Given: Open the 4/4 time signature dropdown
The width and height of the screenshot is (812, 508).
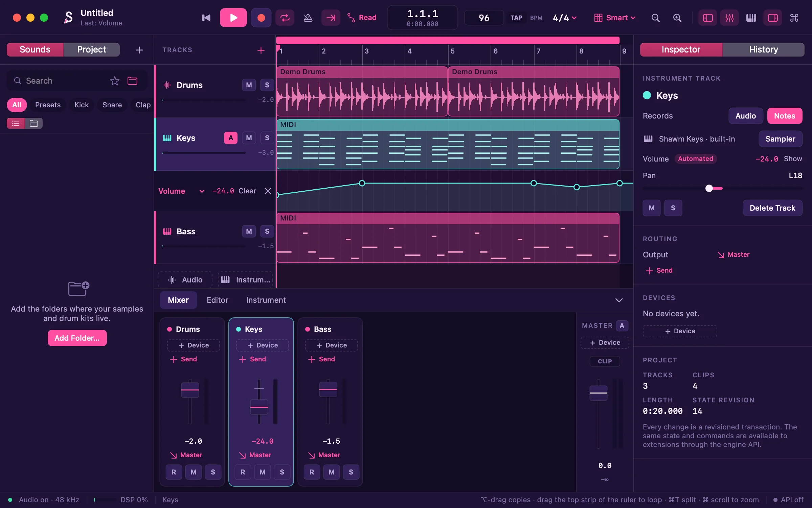Looking at the screenshot, I should tap(565, 18).
